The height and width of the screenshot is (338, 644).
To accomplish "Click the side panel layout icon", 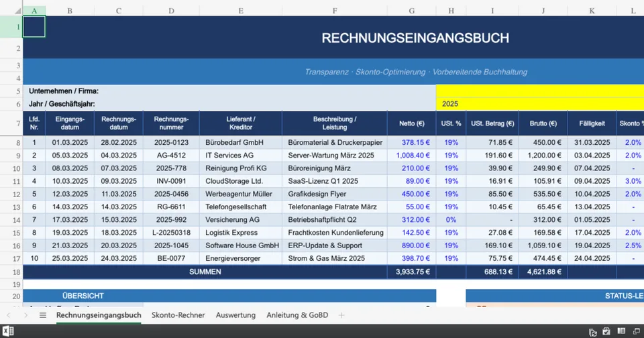I will click(x=621, y=331).
